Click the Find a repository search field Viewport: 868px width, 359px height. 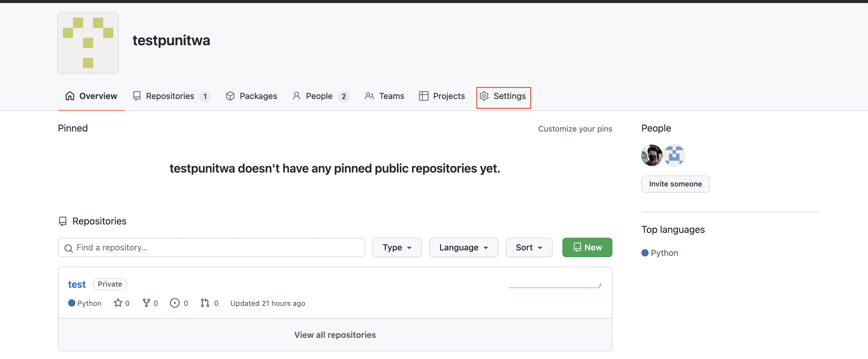(x=211, y=247)
